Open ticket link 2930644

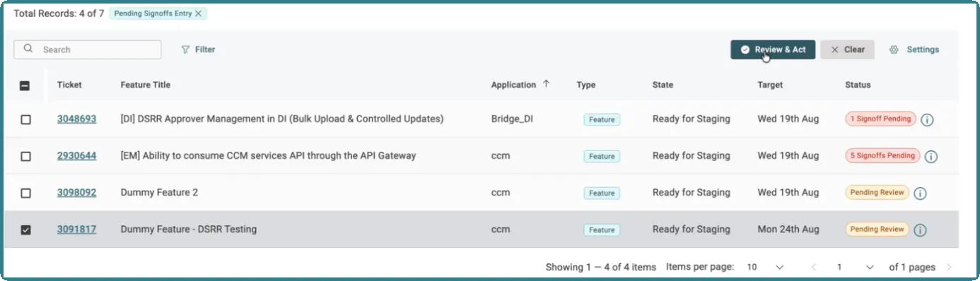tap(76, 155)
